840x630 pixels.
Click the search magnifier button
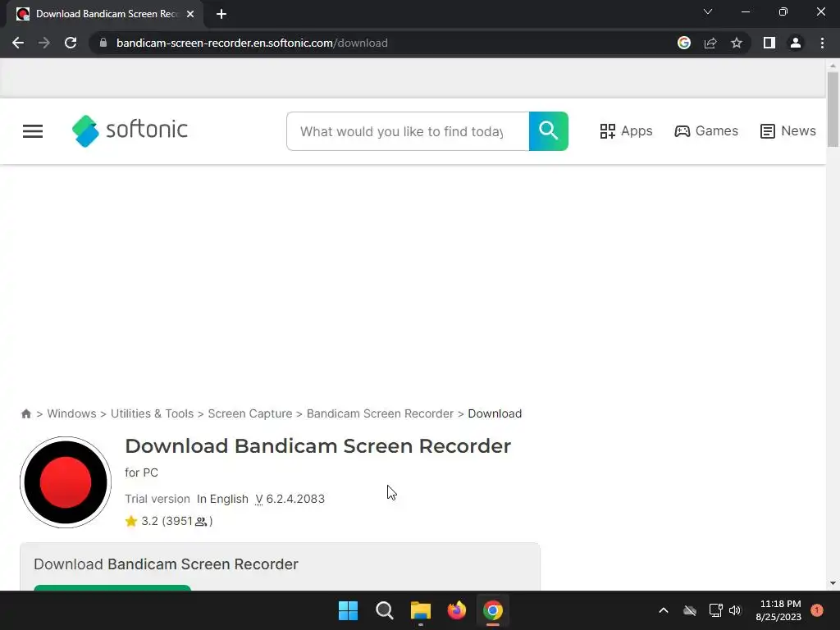548,131
